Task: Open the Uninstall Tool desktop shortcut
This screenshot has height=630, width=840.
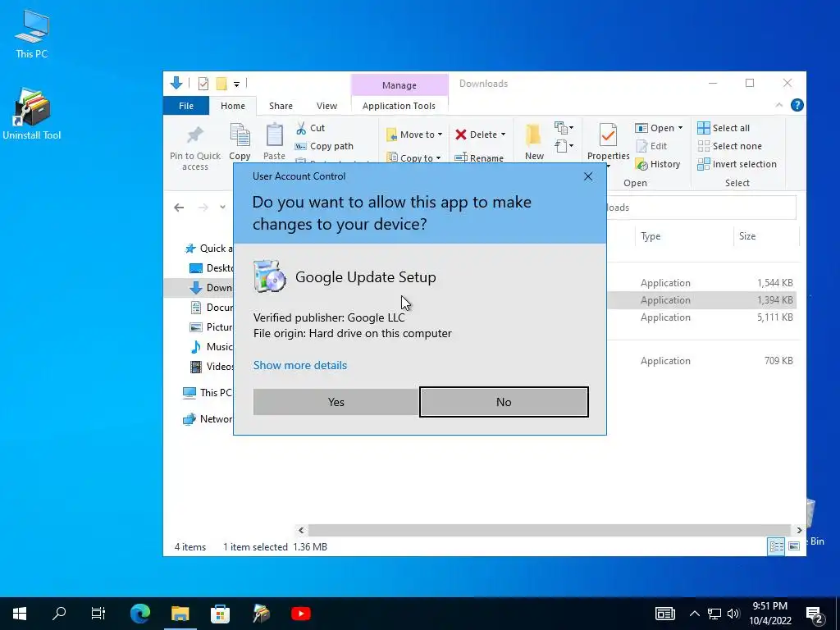Action: 32,114
